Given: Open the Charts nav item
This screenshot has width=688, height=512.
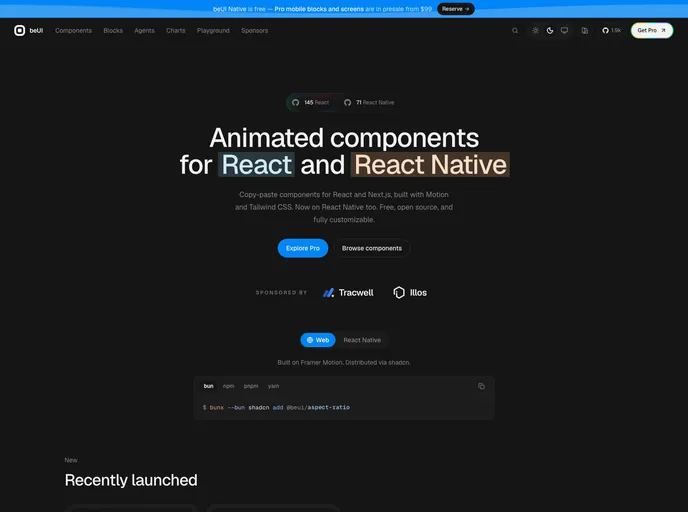Looking at the screenshot, I should click(176, 30).
